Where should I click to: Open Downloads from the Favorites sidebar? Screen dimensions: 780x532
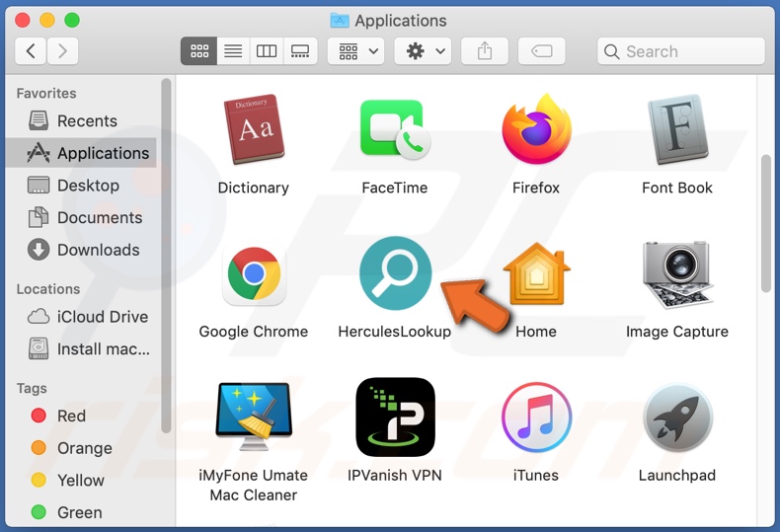pyautogui.click(x=98, y=250)
